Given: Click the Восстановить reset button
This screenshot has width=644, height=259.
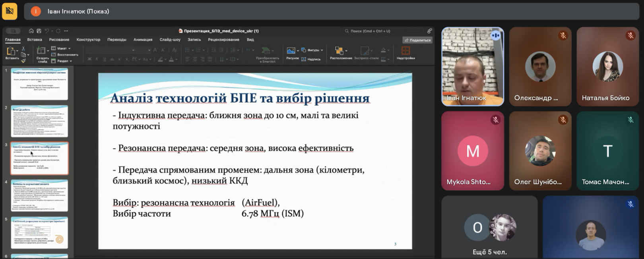Looking at the screenshot, I should pos(65,55).
